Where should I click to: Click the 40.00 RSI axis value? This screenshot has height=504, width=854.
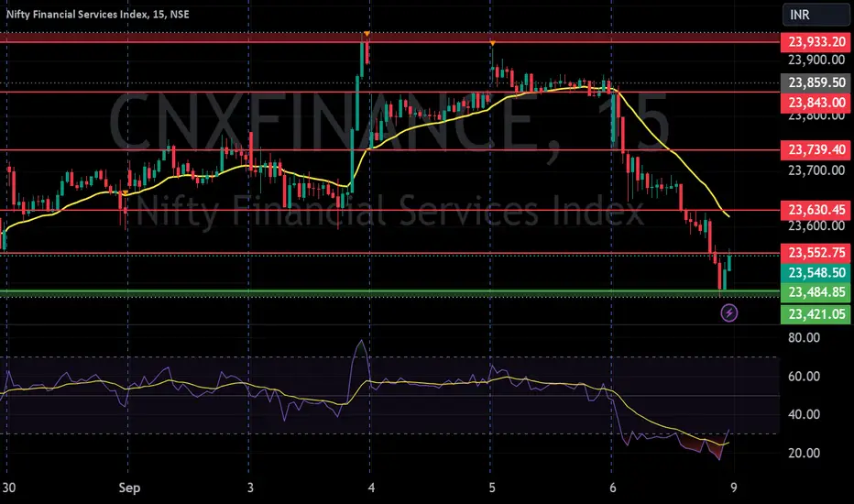click(804, 414)
